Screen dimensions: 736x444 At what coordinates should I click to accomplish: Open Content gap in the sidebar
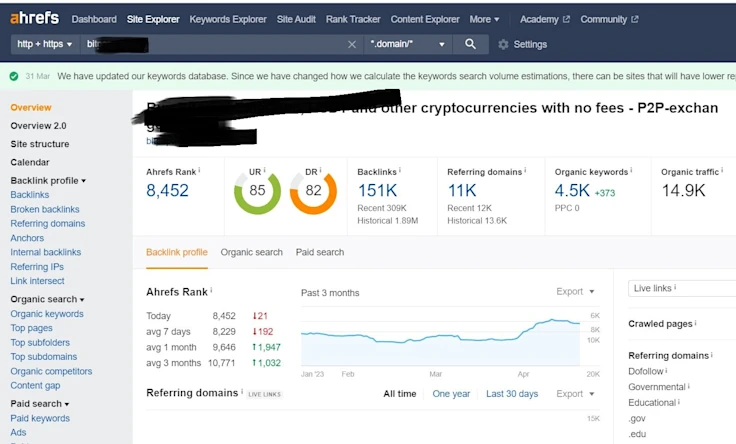coord(35,385)
